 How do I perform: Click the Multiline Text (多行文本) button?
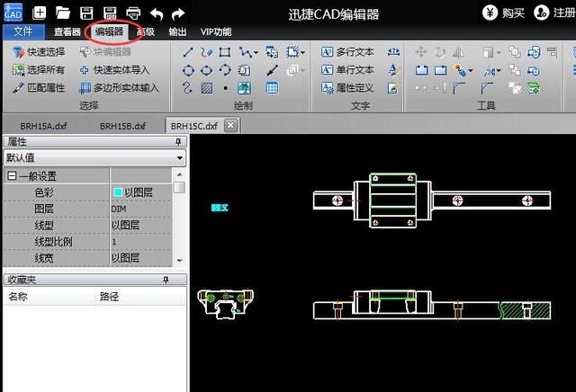tap(347, 52)
